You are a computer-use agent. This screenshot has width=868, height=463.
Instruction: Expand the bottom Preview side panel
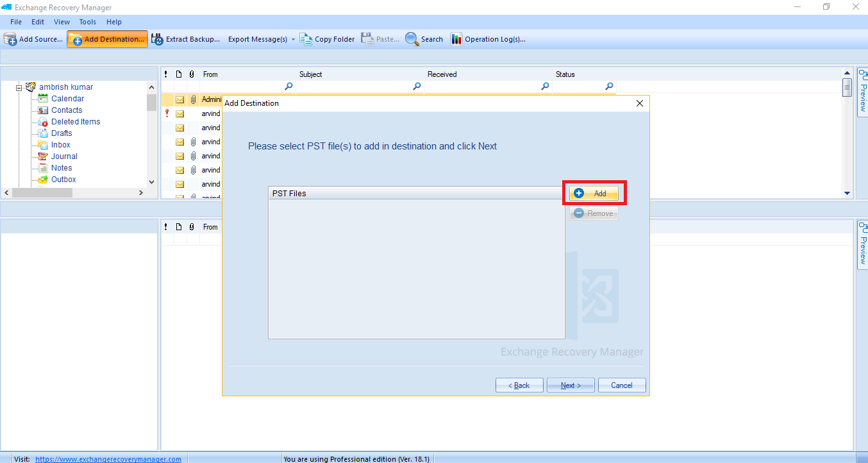862,244
